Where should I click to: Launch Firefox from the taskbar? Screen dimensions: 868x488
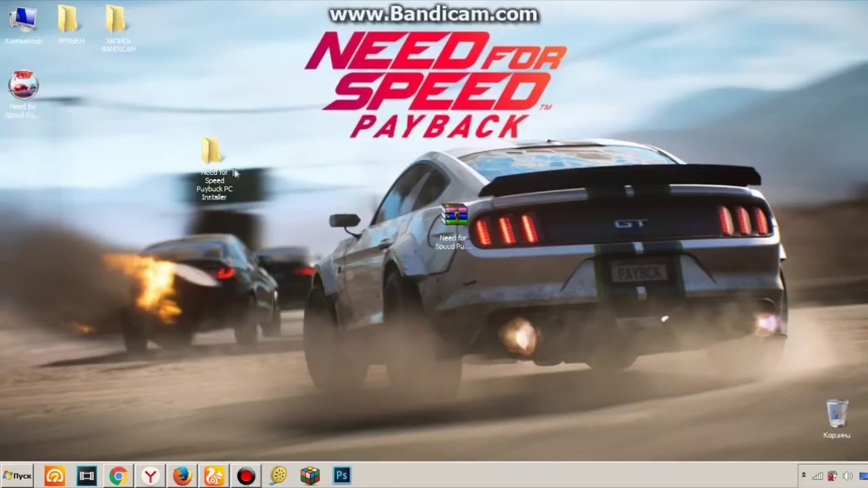pos(182,476)
